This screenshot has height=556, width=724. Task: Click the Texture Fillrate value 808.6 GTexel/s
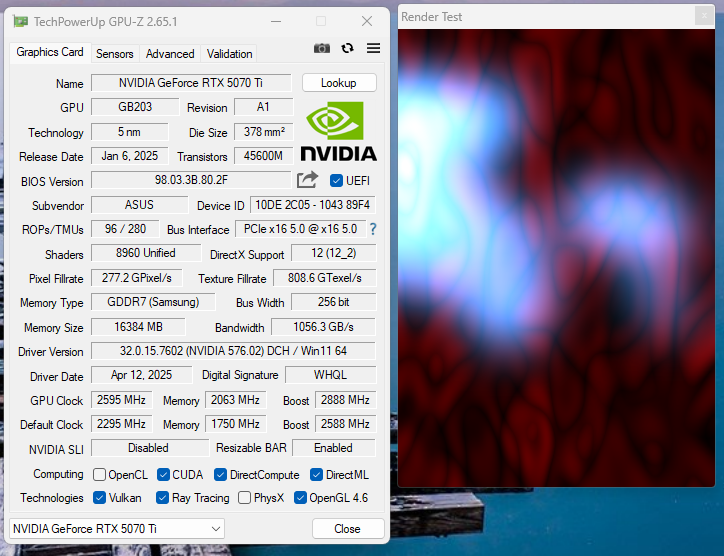click(x=325, y=278)
